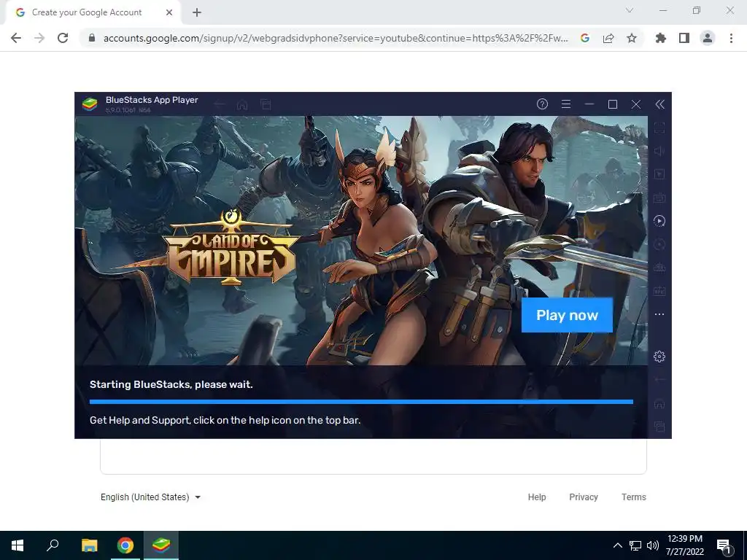This screenshot has width=747, height=560.
Task: Select the Create your Google Account tab
Action: click(x=87, y=12)
